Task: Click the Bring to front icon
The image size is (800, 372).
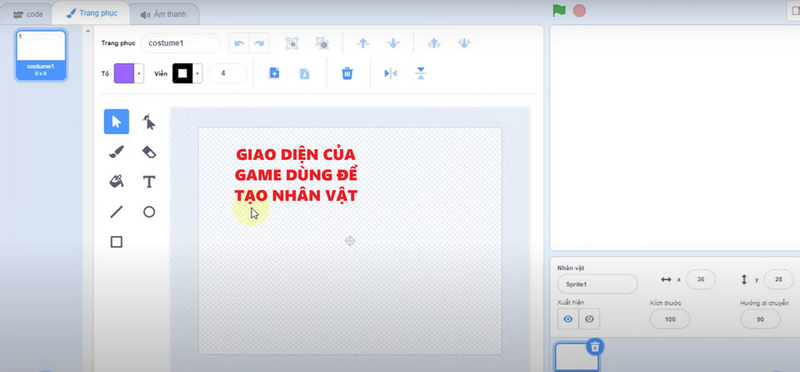Action: click(434, 43)
